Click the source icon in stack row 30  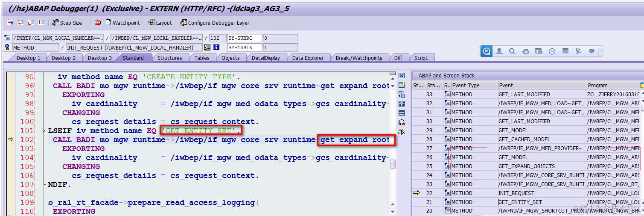pos(447,121)
